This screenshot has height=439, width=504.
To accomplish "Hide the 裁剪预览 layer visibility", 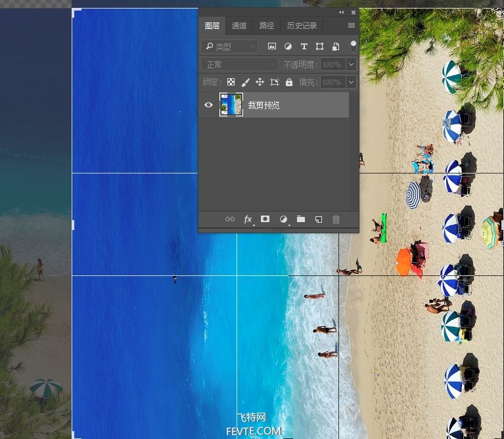I will [x=208, y=104].
